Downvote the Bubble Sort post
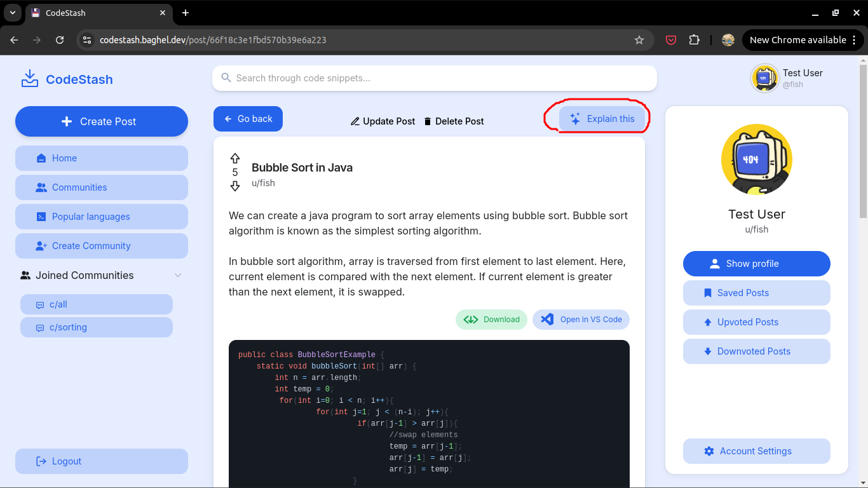 pyautogui.click(x=235, y=186)
